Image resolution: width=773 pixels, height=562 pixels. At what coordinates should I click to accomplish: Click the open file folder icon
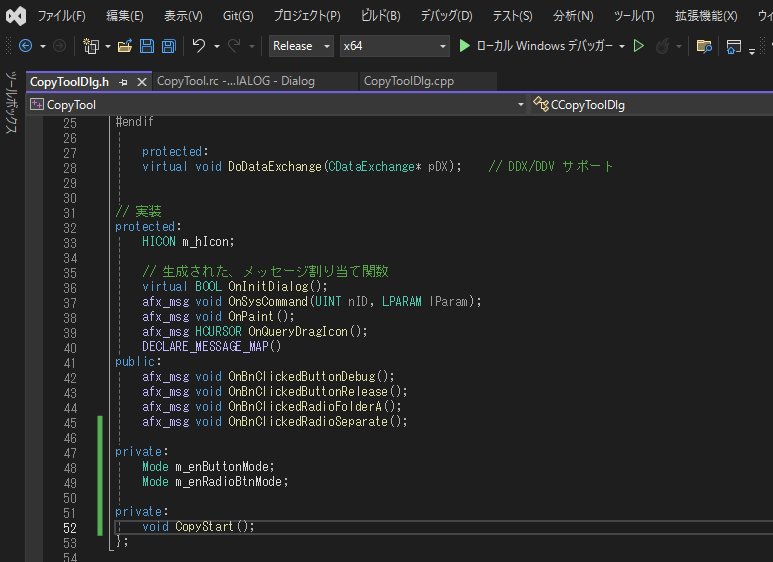pos(125,46)
